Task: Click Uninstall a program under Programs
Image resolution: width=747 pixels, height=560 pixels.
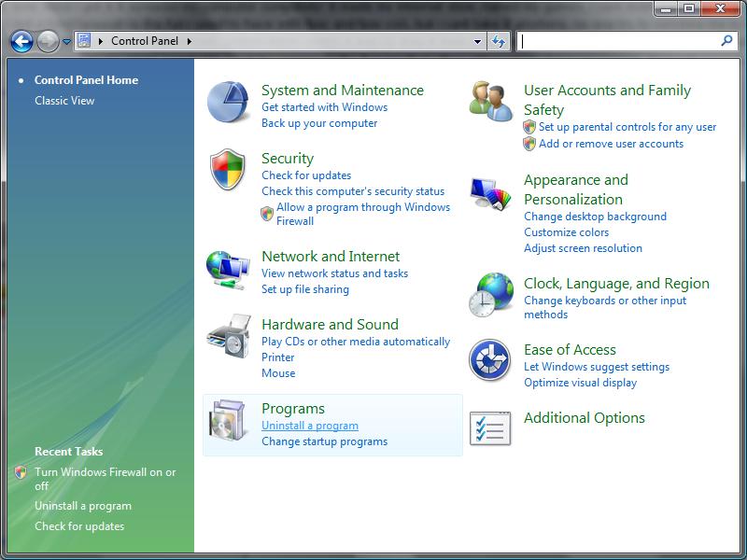Action: pos(310,426)
